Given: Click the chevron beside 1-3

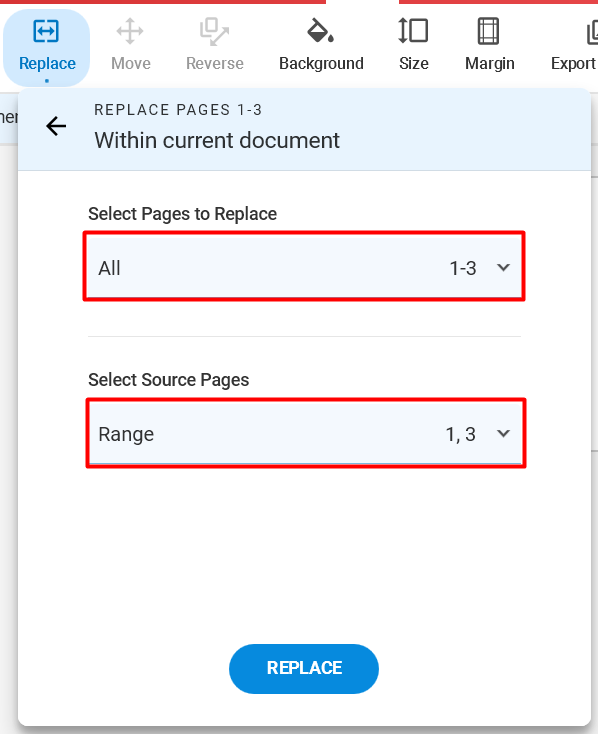Looking at the screenshot, I should [503, 267].
